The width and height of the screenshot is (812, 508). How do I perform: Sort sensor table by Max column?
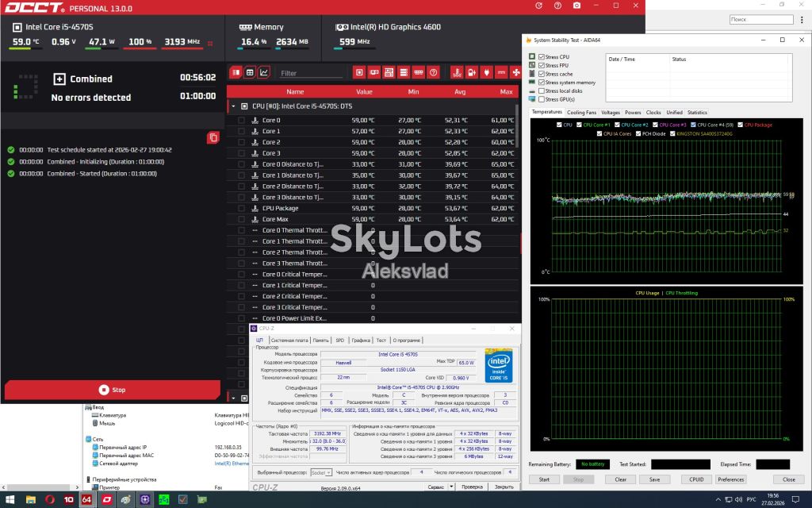click(506, 92)
